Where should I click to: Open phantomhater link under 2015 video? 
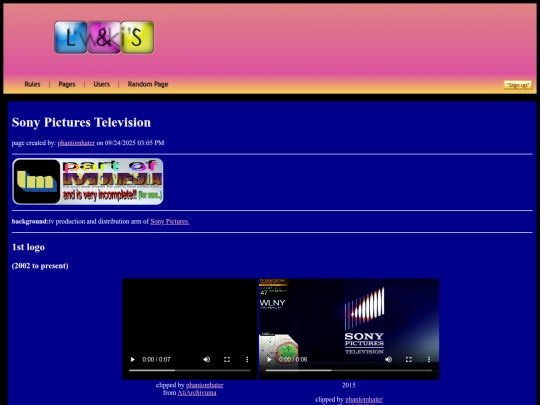coord(364,399)
